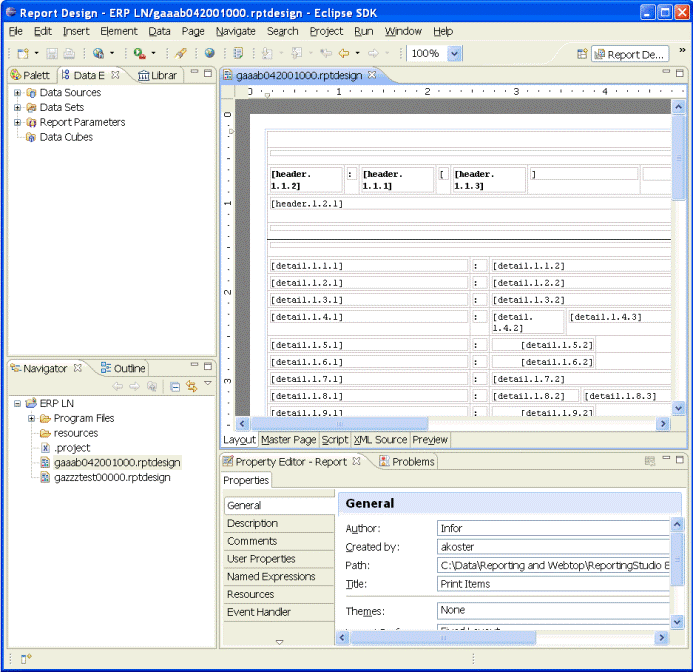This screenshot has width=693, height=672.
Task: Click the New file toolbar icon
Action: [x=21, y=53]
